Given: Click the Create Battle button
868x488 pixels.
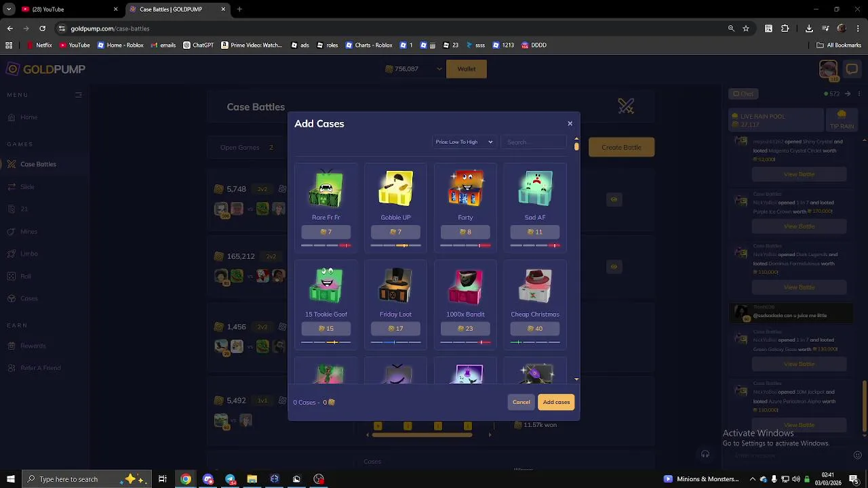Looking at the screenshot, I should click(621, 147).
